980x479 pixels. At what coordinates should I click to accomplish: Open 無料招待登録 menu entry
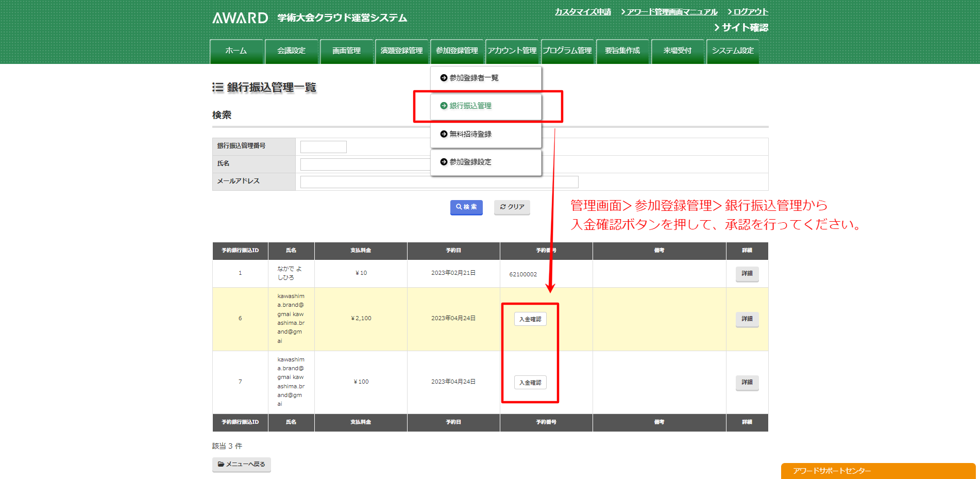[470, 134]
